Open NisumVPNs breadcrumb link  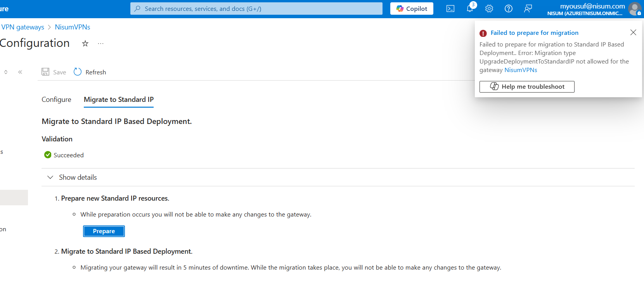[x=73, y=27]
